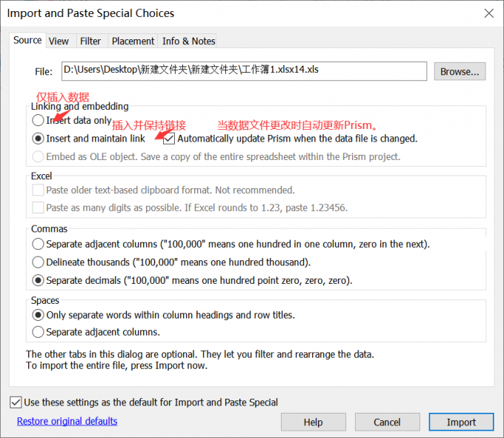Choose Only separate words within column headings
The image size is (504, 438).
[x=38, y=314]
